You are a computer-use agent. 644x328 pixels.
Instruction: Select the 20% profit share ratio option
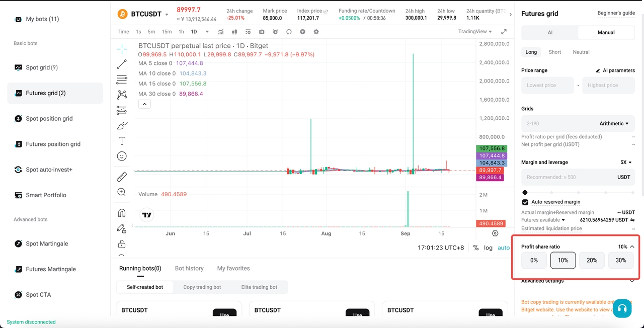(592, 260)
